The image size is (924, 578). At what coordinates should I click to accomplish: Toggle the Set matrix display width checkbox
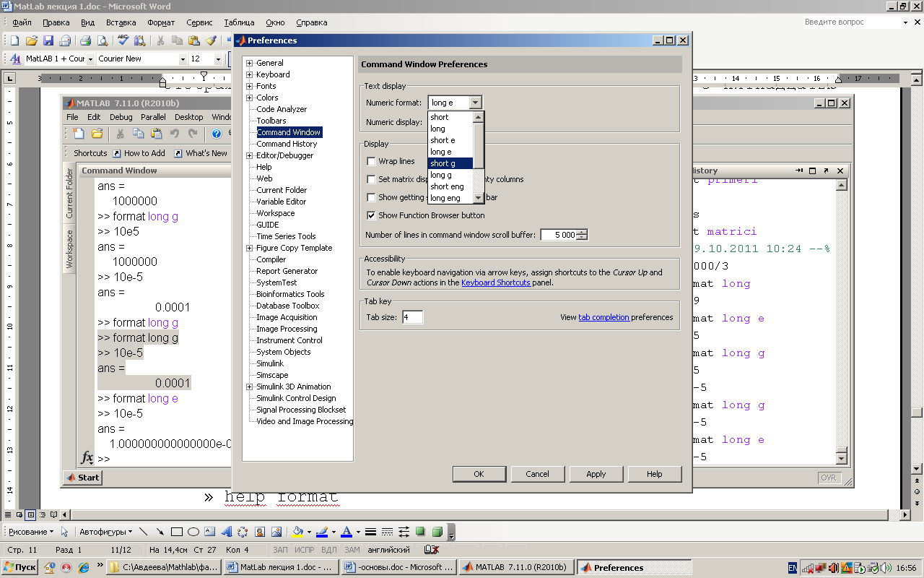[x=371, y=180]
